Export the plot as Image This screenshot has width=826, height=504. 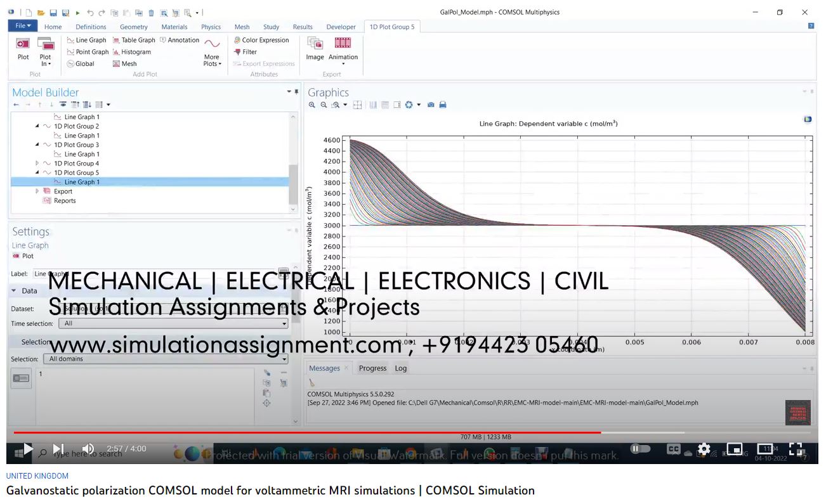[x=315, y=49]
